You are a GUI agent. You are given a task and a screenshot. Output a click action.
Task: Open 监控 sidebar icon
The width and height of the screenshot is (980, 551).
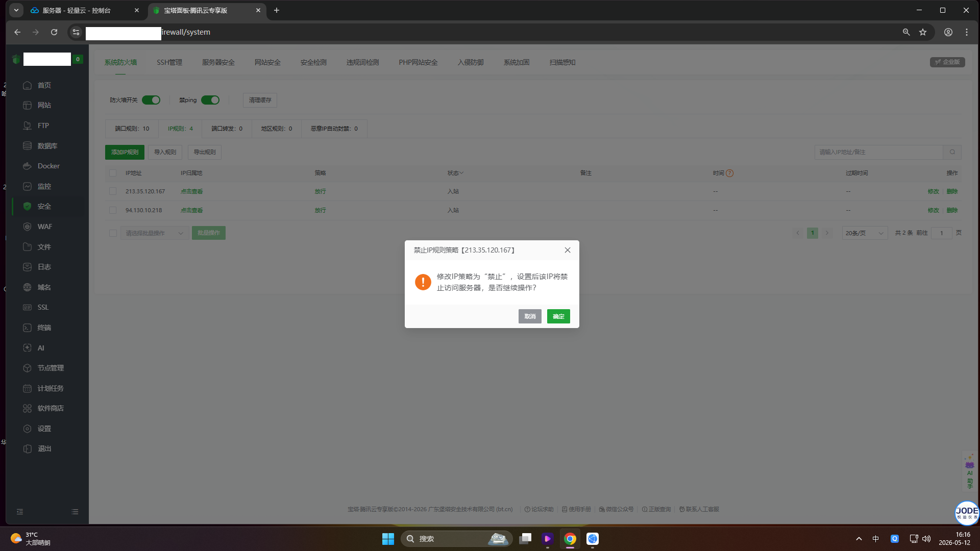28,186
